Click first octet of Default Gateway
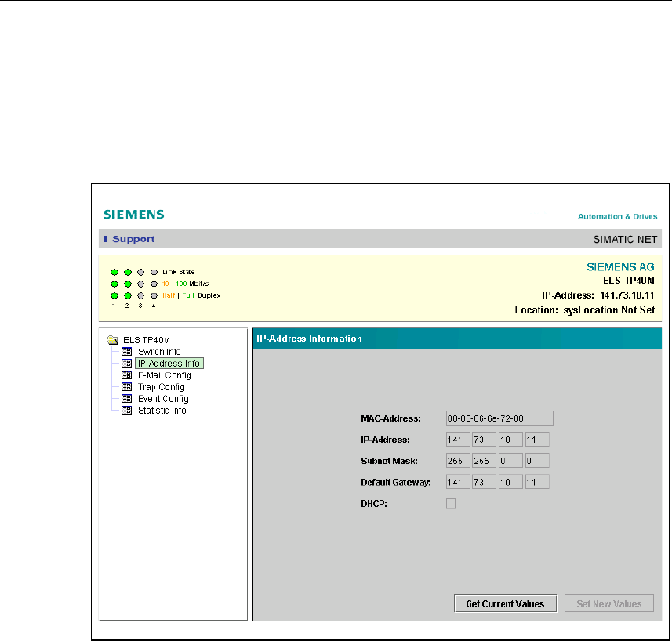This screenshot has width=672, height=641. click(458, 482)
